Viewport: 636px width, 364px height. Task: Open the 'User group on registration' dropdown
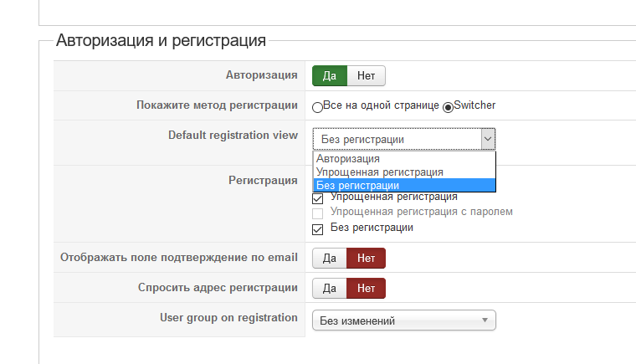click(404, 320)
